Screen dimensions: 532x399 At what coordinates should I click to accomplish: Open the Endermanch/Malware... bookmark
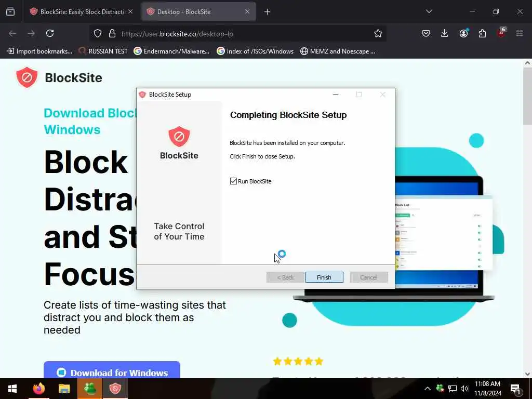tap(171, 51)
